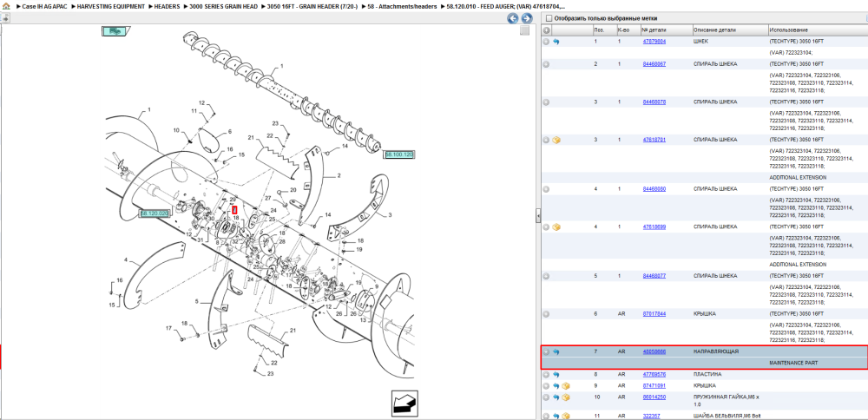
Task: Open part number 86014250 link
Action: coord(654,397)
